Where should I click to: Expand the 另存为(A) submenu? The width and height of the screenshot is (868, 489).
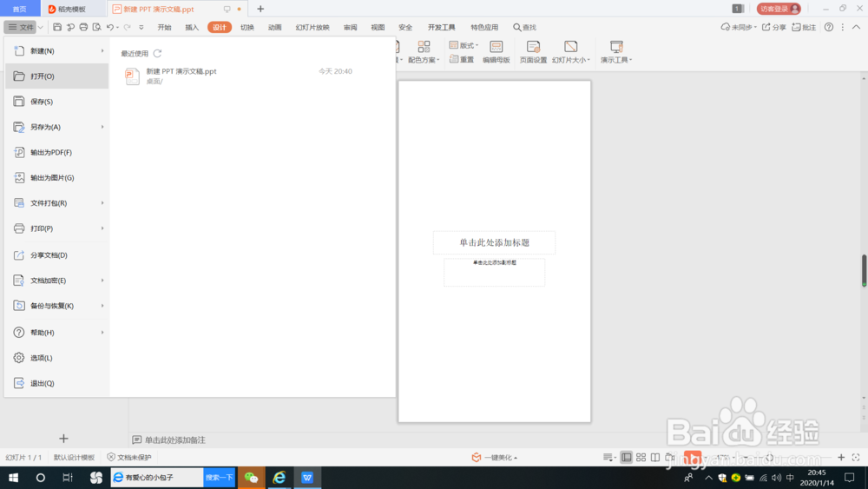pos(102,127)
